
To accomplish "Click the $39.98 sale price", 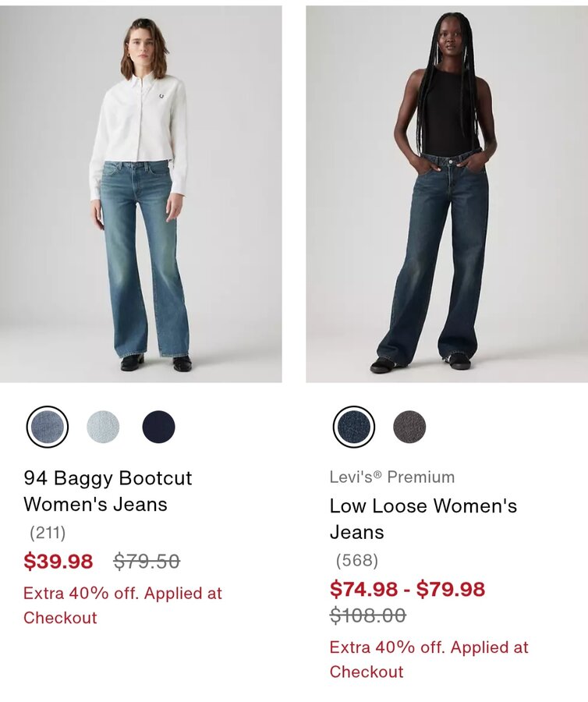I will 58,561.
